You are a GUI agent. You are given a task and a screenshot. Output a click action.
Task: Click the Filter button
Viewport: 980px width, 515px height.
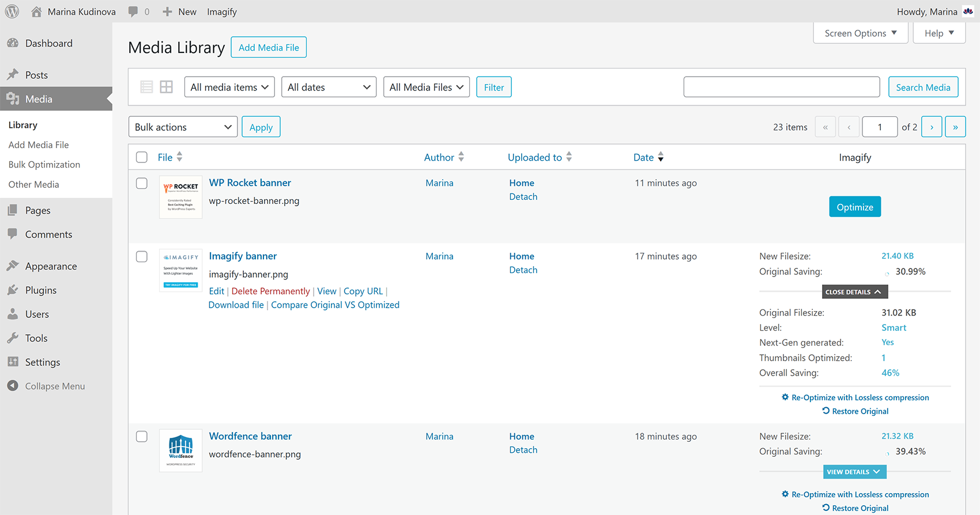point(494,87)
